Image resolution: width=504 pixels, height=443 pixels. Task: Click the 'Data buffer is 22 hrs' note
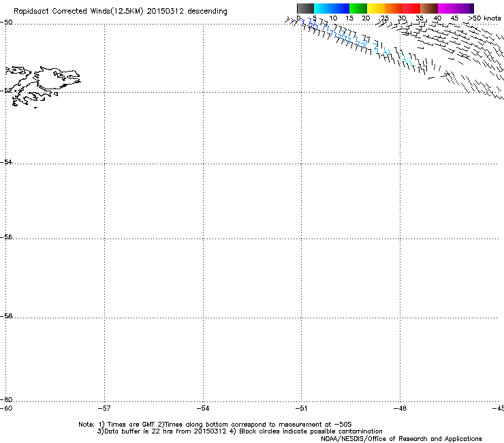click(x=138, y=431)
